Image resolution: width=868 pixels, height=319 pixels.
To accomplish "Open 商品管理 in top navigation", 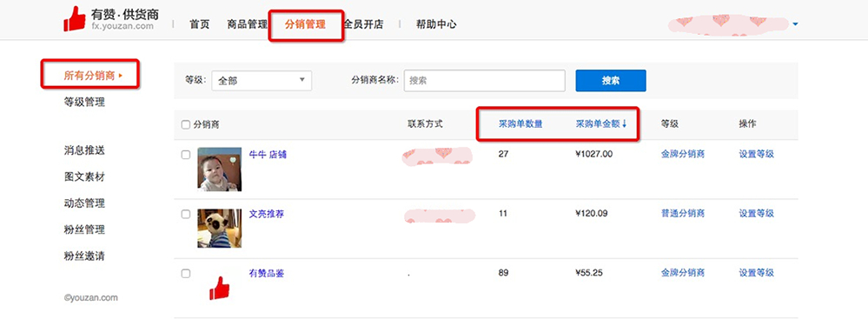I will (248, 24).
